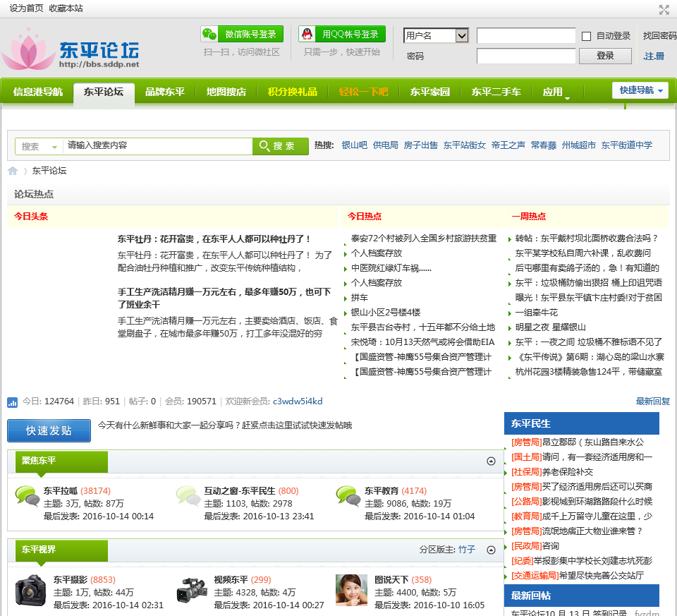Image resolution: width=677 pixels, height=616 pixels.
Task: Click the 快速发贴 button
Action: pyautogui.click(x=49, y=430)
